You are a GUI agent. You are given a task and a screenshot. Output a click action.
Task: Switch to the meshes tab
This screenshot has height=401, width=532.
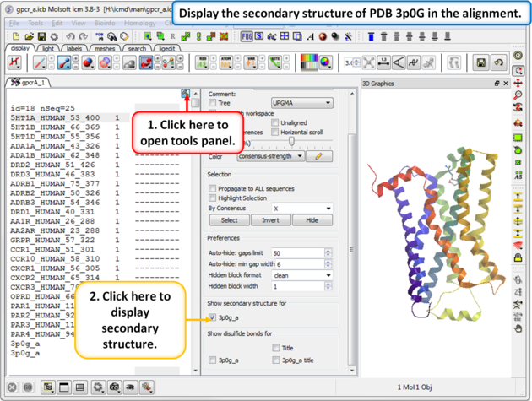pyautogui.click(x=105, y=49)
